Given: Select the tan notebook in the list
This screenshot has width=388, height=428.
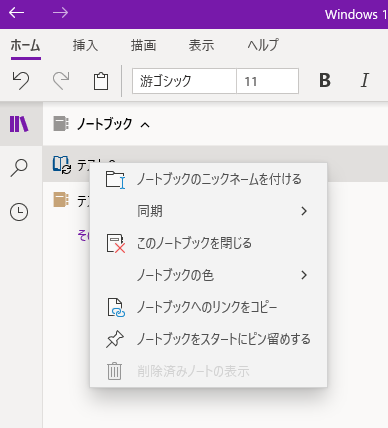Looking at the screenshot, I should click(61, 200).
